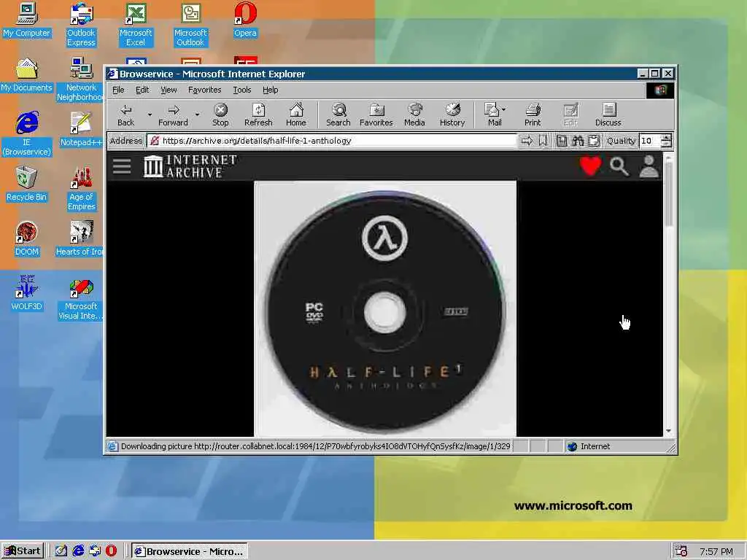
Task: Open Internet Archive search magnifier
Action: pos(619,167)
